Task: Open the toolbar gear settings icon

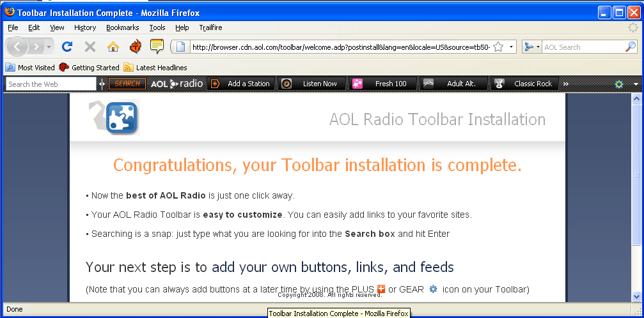Action: tap(618, 84)
